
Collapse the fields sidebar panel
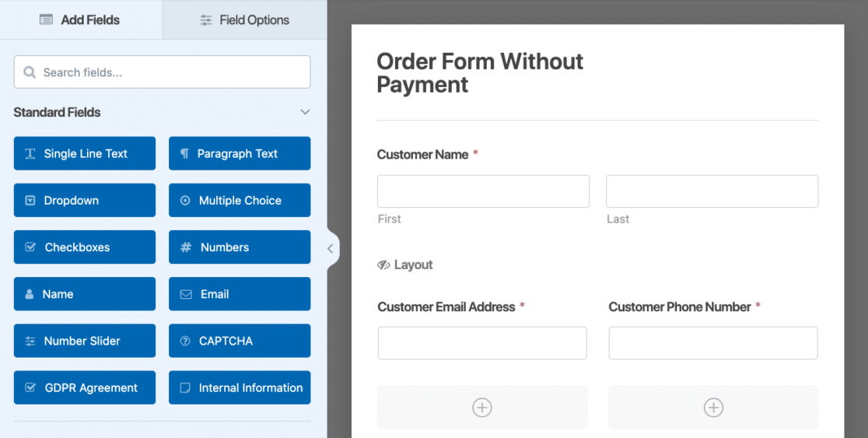click(x=331, y=249)
